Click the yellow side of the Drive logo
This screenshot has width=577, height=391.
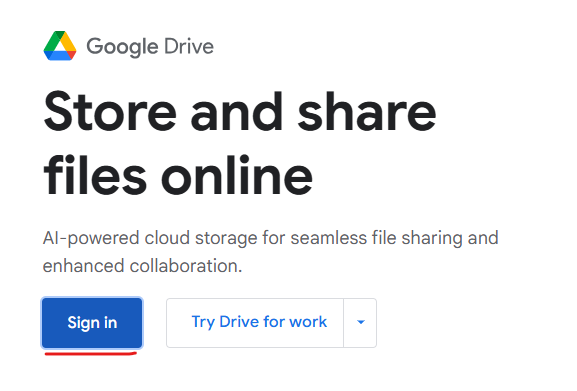click(69, 41)
